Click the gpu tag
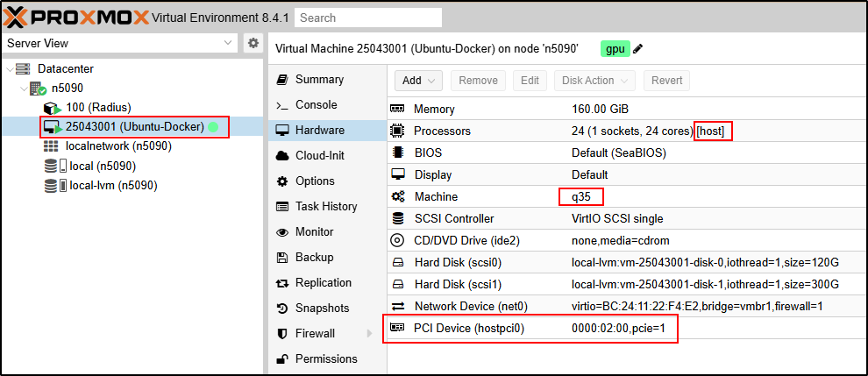868x376 pixels. 615,49
